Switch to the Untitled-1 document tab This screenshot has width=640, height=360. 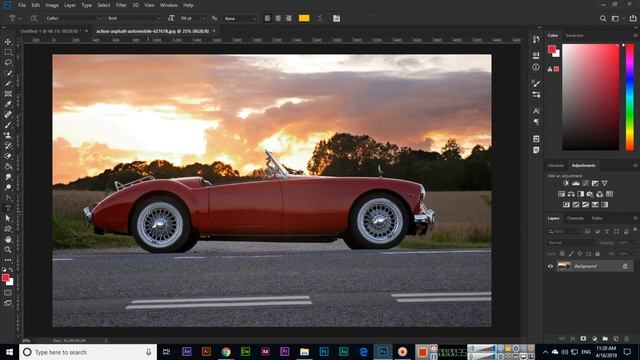tap(51, 31)
